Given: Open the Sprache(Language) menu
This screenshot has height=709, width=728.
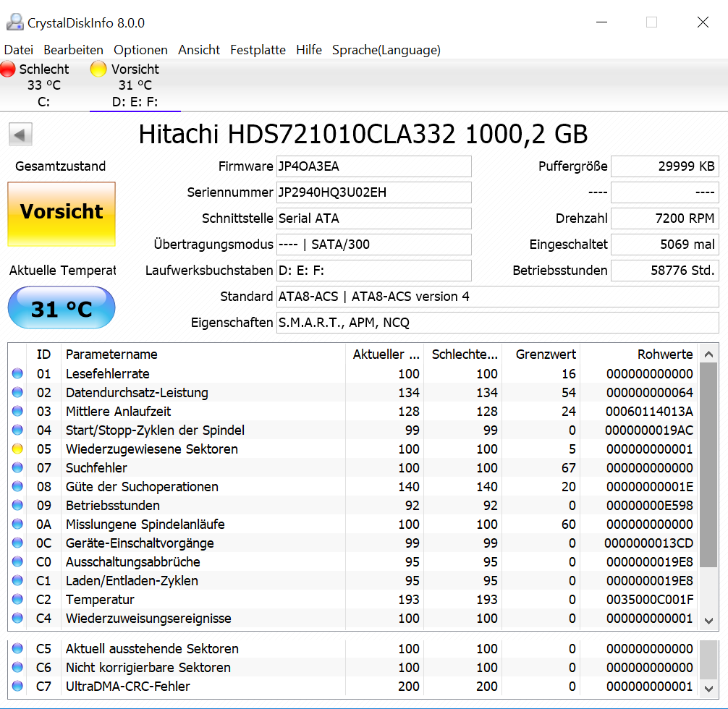Looking at the screenshot, I should 386,50.
